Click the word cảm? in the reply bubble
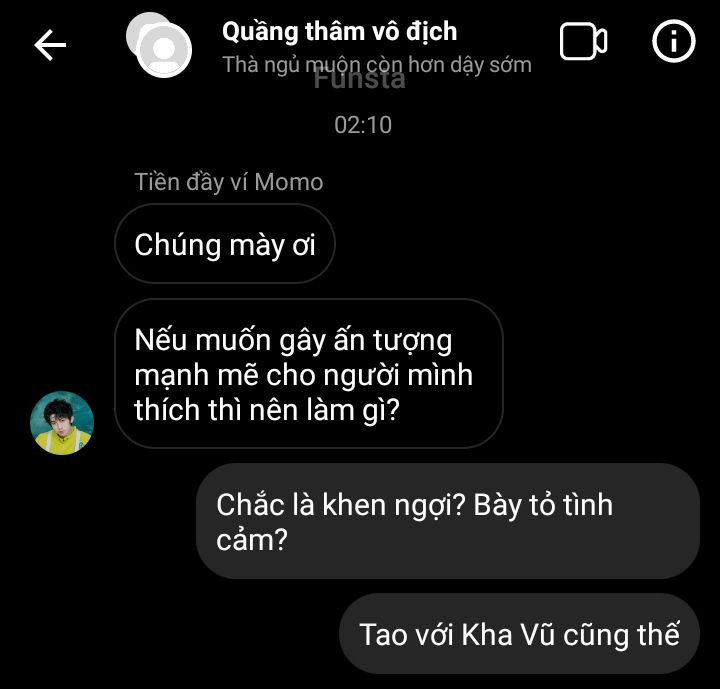Screen dimensions: 720x689 point(252,539)
